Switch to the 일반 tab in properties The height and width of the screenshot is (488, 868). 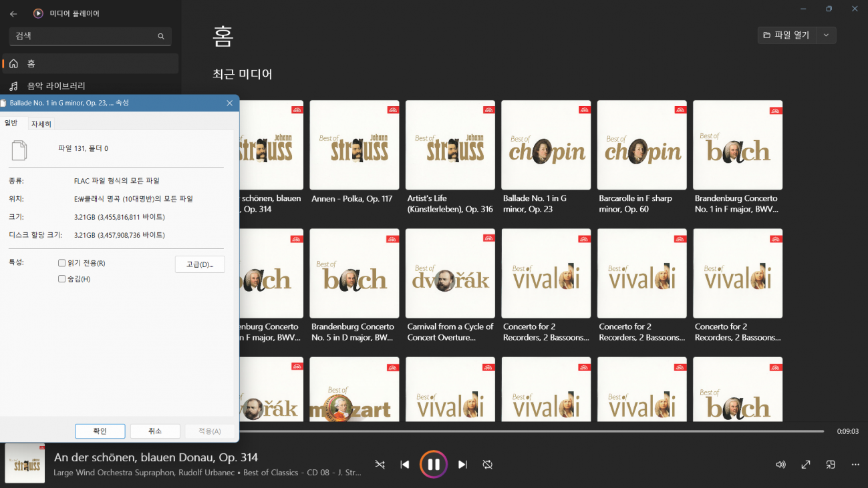11,123
